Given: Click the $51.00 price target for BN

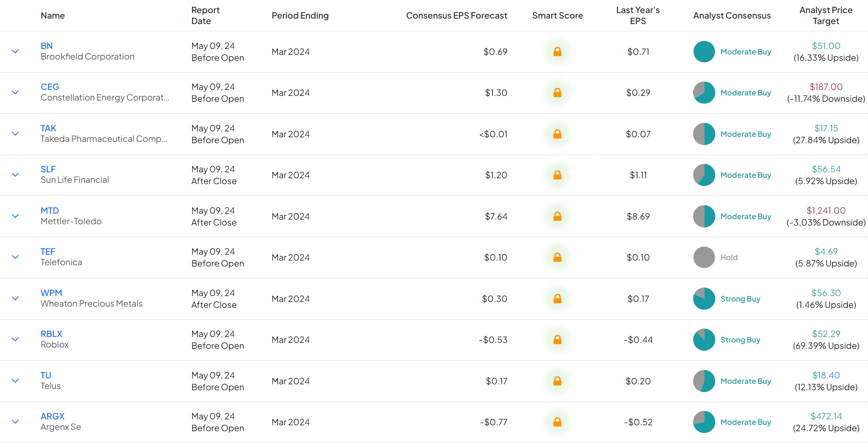Looking at the screenshot, I should tap(826, 46).
